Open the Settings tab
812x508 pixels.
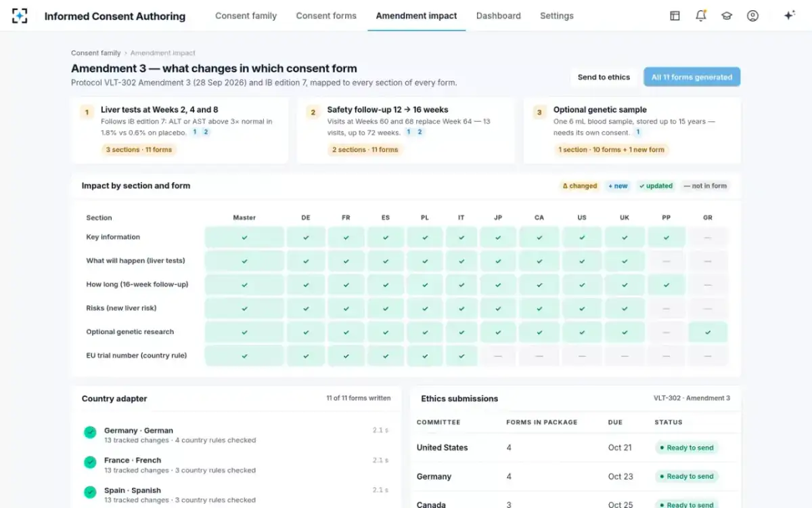[557, 16]
